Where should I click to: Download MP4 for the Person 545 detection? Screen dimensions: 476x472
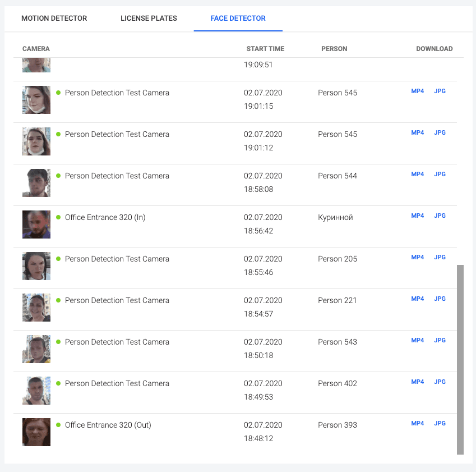point(417,91)
